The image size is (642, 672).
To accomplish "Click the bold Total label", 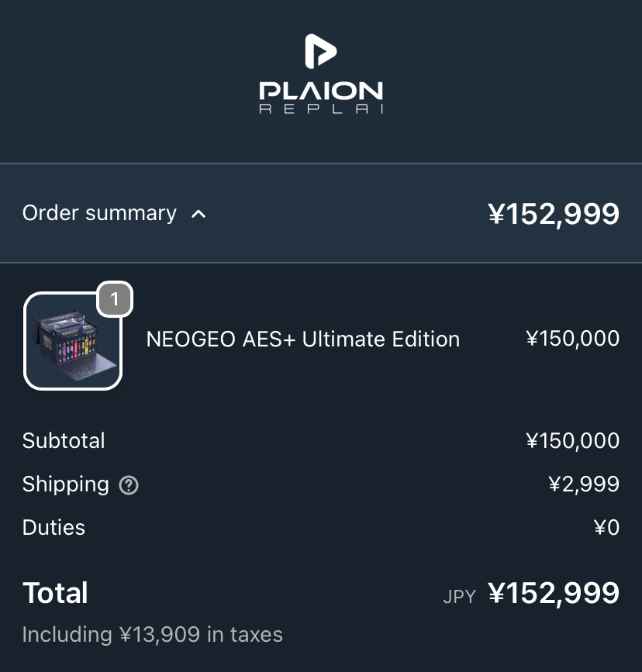I will (x=55, y=593).
